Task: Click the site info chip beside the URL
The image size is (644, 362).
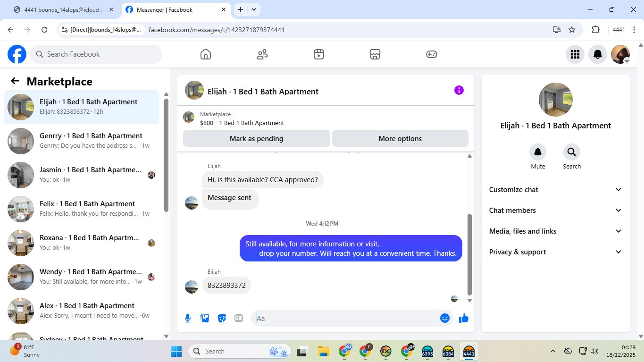Action: click(x=100, y=30)
